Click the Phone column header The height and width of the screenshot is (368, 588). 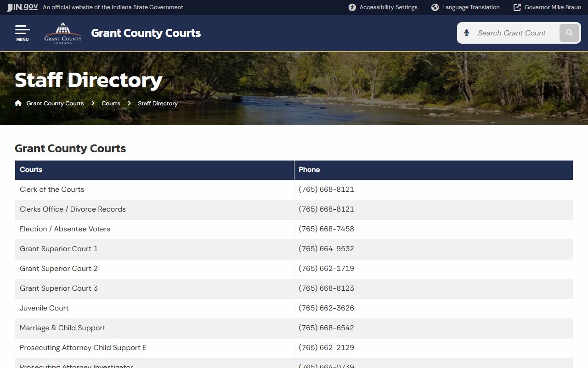point(433,170)
